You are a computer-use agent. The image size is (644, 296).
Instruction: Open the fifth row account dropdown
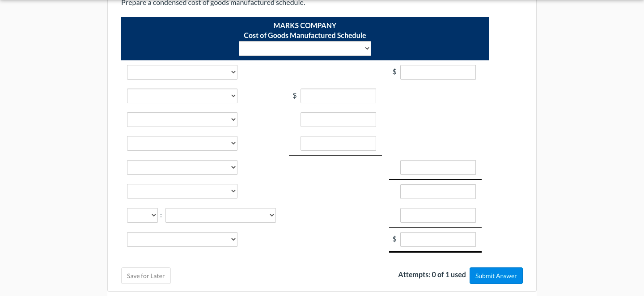click(x=182, y=167)
